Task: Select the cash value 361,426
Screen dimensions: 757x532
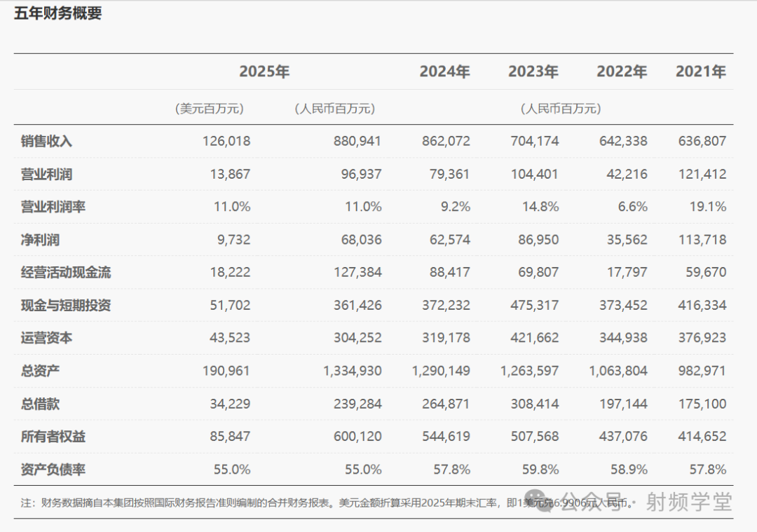Action: coord(357,305)
